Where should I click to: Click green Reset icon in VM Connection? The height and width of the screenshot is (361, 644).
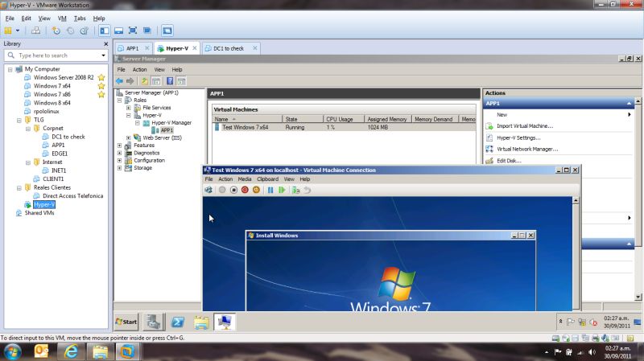coord(282,190)
